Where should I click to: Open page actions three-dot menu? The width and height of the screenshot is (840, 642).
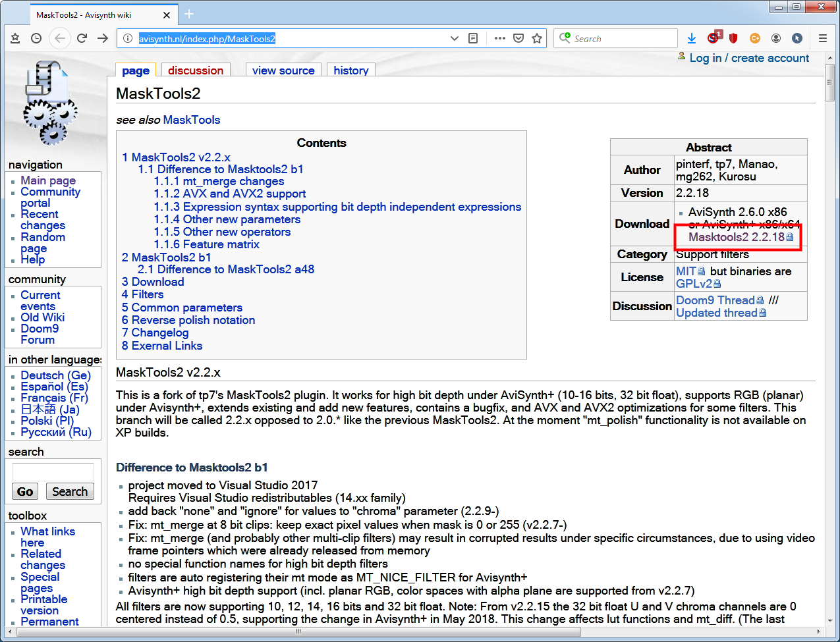[x=500, y=38]
